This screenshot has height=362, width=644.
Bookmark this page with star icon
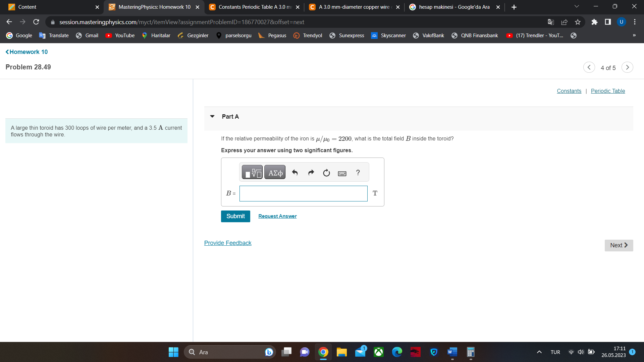tap(578, 22)
